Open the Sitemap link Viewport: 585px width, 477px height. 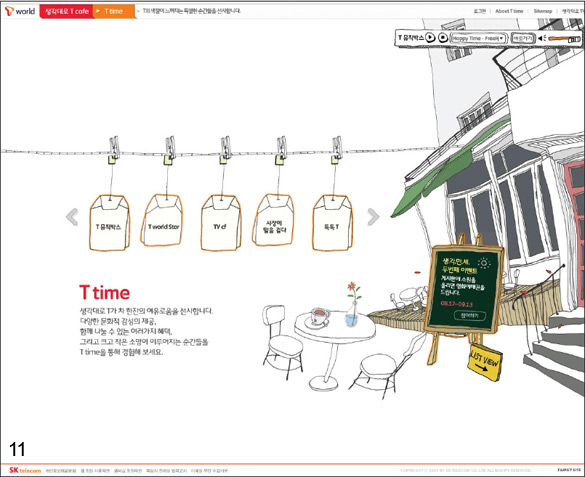[542, 11]
